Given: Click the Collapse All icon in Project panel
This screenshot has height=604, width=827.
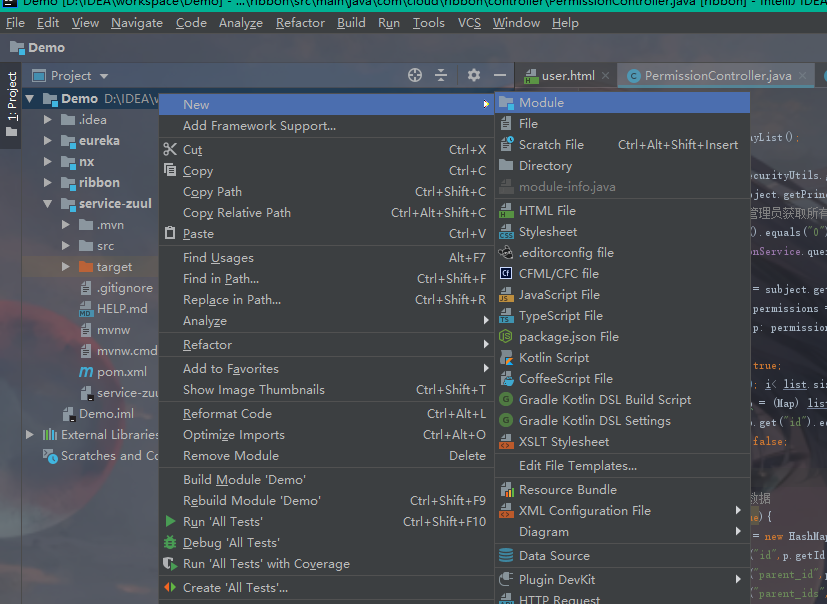Looking at the screenshot, I should [441, 75].
